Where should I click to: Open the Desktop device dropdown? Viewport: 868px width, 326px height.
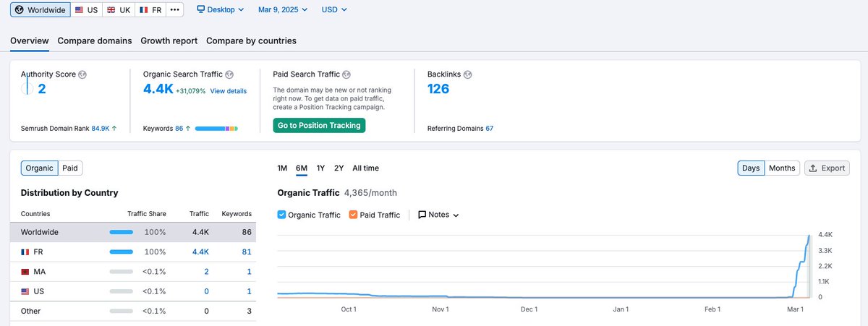221,10
